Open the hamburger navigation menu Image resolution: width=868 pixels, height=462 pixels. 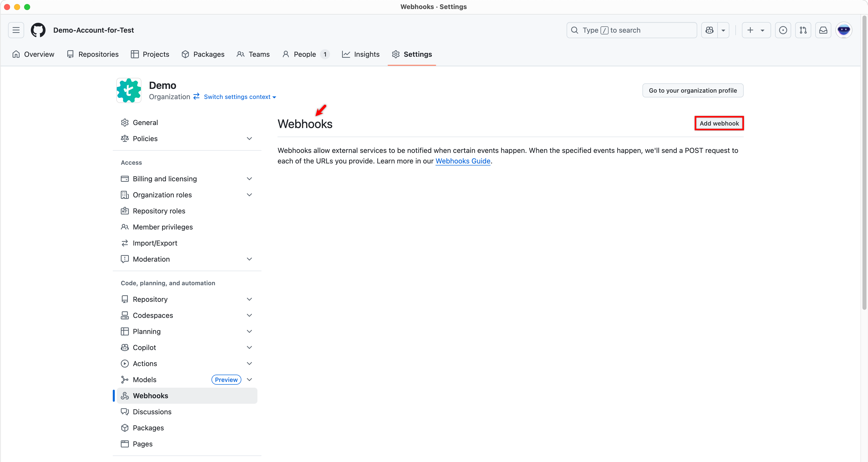(x=16, y=30)
